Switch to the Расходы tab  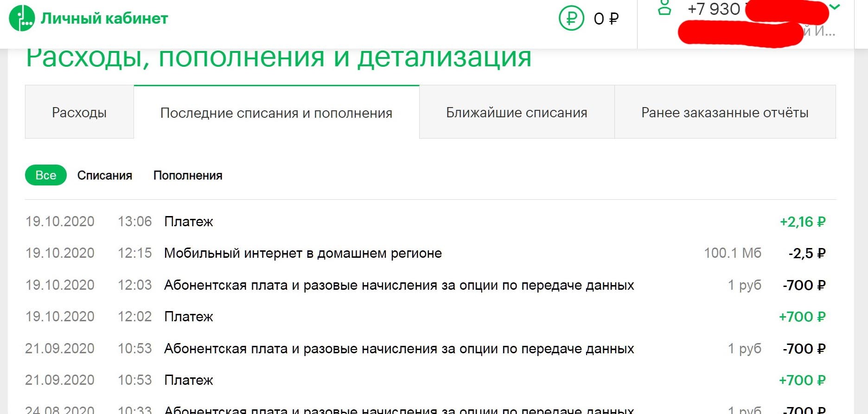[79, 112]
